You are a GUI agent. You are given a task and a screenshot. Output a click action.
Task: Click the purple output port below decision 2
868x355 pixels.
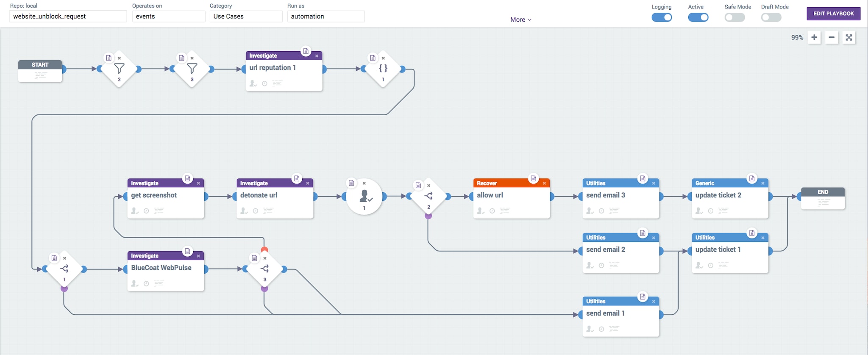click(428, 216)
